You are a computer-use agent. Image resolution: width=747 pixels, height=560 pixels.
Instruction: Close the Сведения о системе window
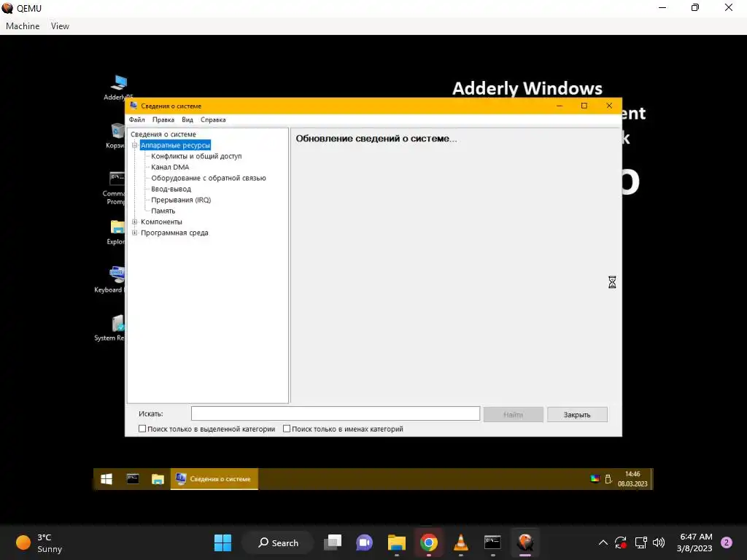tap(609, 106)
